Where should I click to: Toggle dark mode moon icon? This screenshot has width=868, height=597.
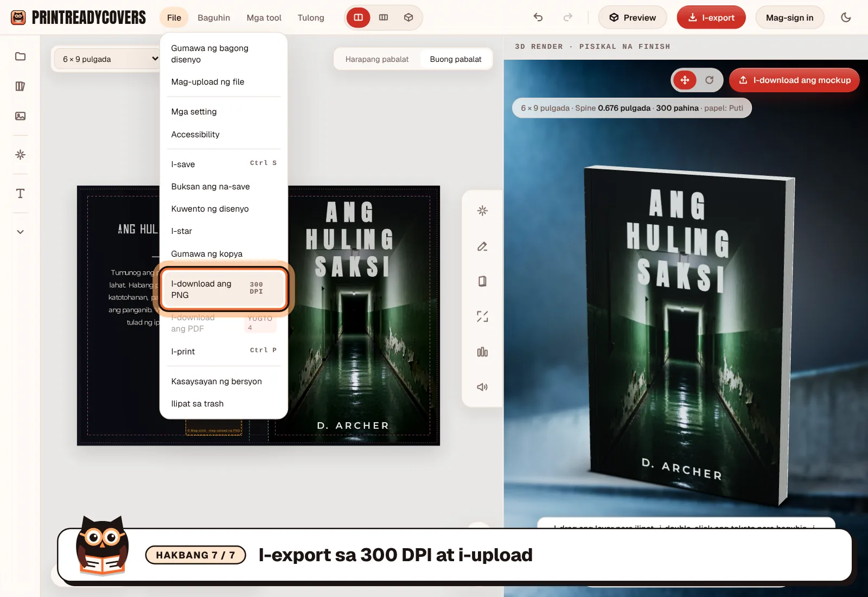846,17
